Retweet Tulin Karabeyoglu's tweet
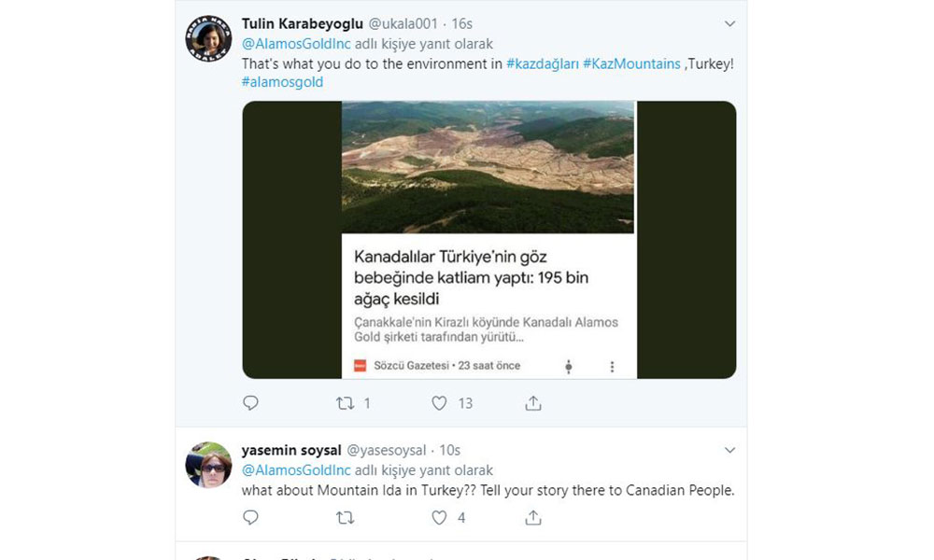This screenshot has width=934, height=560. tap(346, 403)
